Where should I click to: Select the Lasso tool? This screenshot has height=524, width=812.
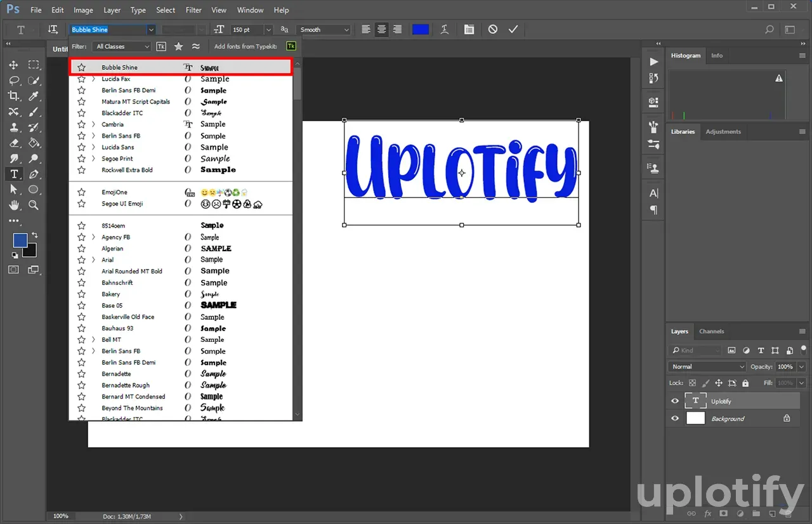(x=13, y=81)
